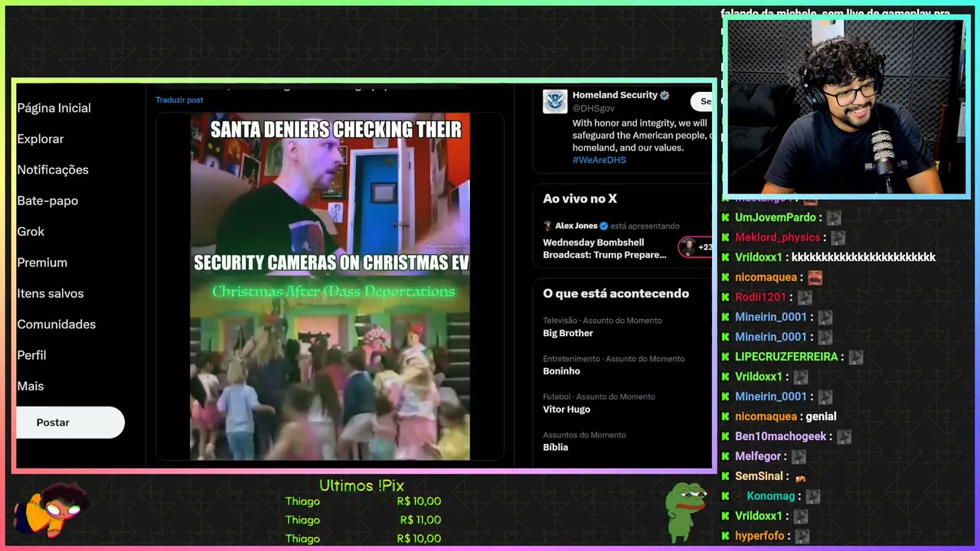This screenshot has width=980, height=551.
Task: Open Itens salvos in the sidebar
Action: tap(51, 293)
